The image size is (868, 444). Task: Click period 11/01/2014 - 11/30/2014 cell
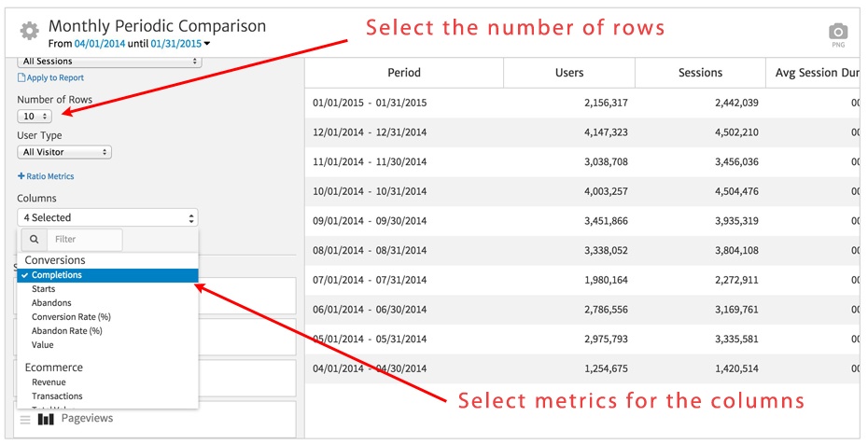point(370,162)
